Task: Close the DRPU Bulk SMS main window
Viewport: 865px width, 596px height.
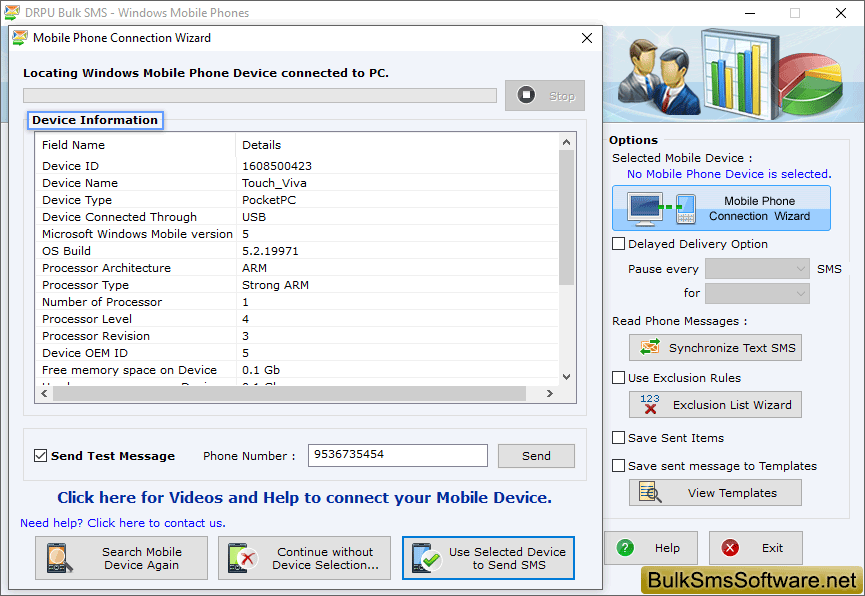Action: pyautogui.click(x=841, y=13)
